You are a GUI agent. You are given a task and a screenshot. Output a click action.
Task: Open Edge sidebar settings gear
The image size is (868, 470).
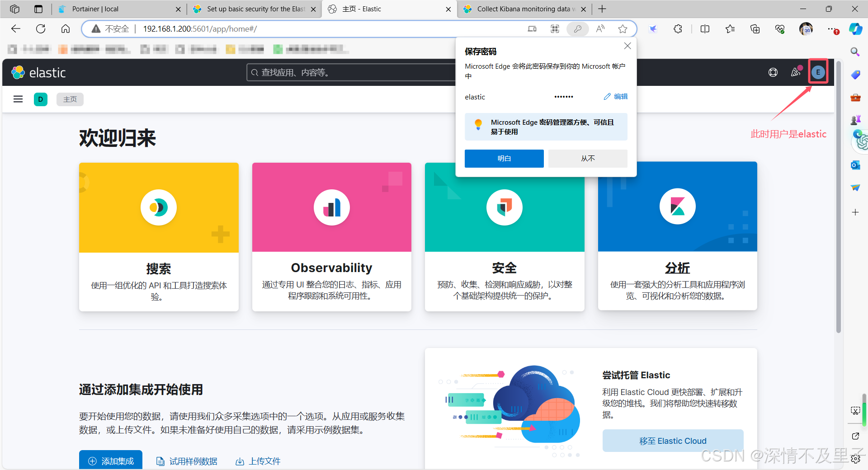point(855,459)
